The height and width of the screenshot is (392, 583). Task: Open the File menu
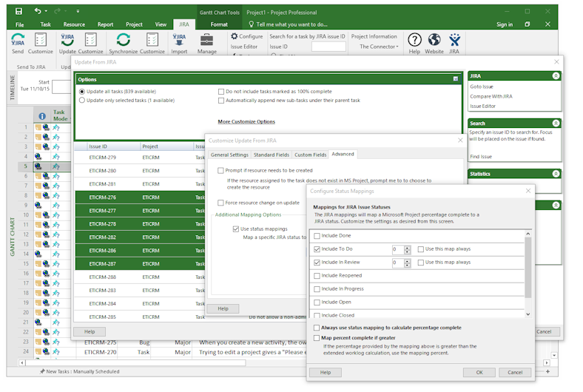(19, 24)
